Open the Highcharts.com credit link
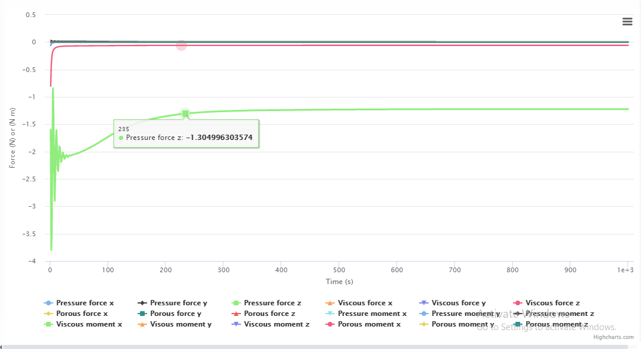The height and width of the screenshot is (349, 644). click(614, 337)
